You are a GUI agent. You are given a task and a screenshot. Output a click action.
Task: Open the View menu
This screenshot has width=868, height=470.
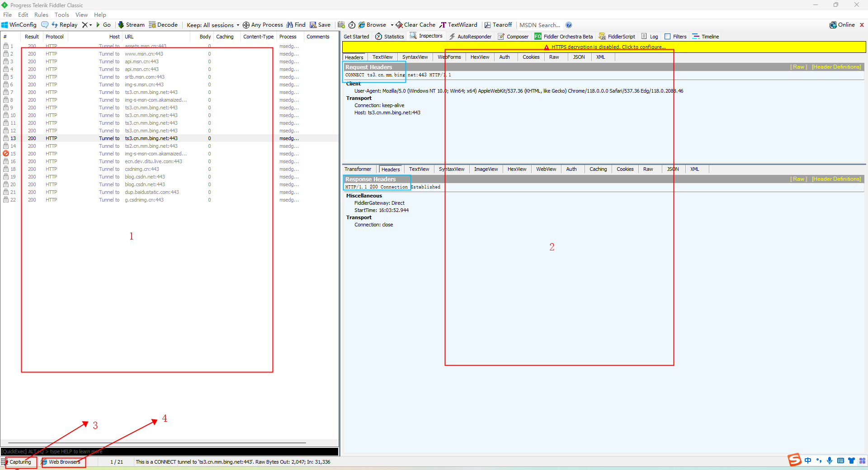pos(81,14)
